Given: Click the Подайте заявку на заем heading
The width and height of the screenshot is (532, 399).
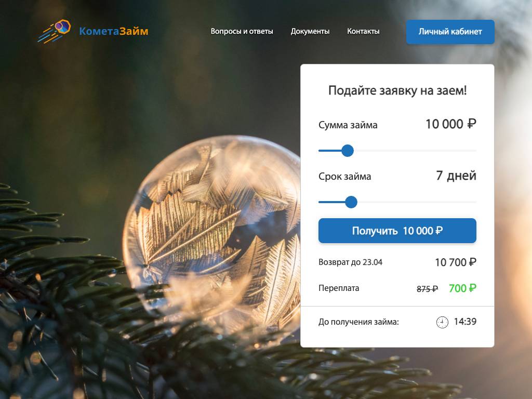Looking at the screenshot, I should pyautogui.click(x=397, y=90).
